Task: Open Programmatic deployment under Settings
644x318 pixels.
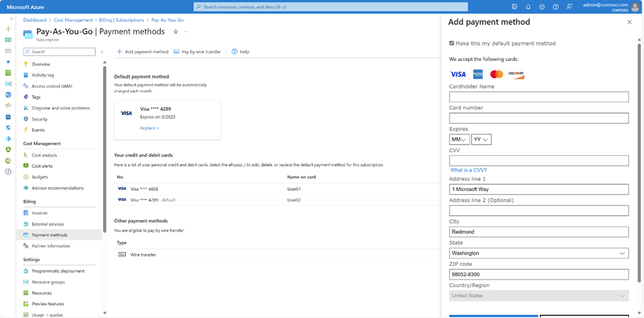Action: (59, 271)
